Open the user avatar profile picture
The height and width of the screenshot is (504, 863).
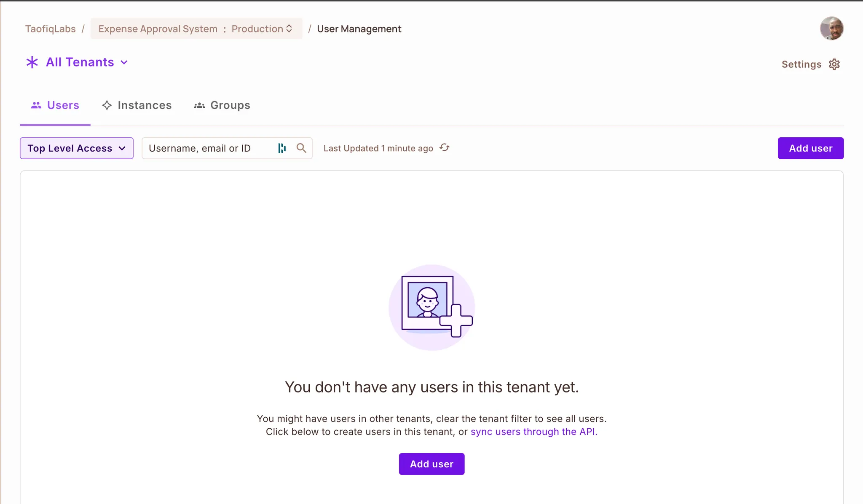pos(831,29)
